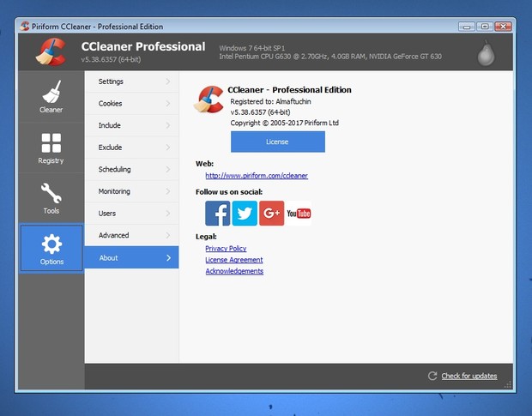Open the Include options page

pos(131,125)
